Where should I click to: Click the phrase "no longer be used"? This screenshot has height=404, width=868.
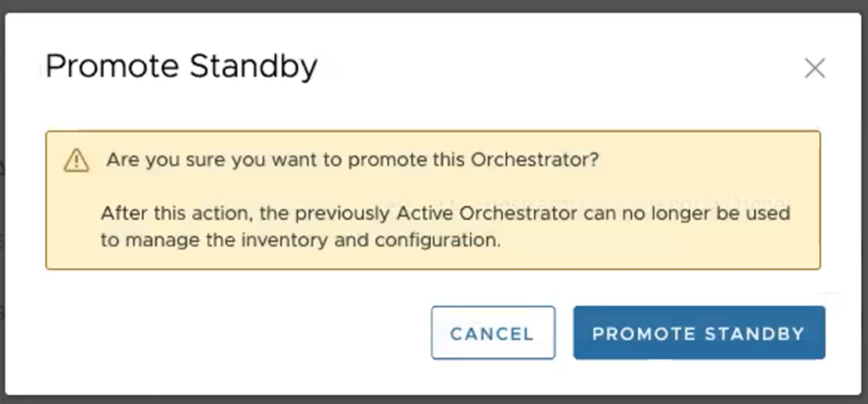coord(712,213)
